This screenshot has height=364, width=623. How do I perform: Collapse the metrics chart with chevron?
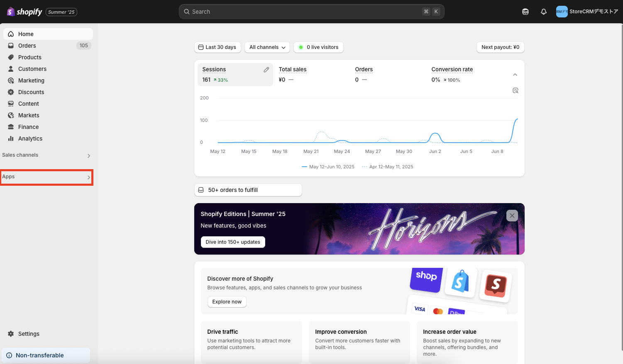(515, 75)
